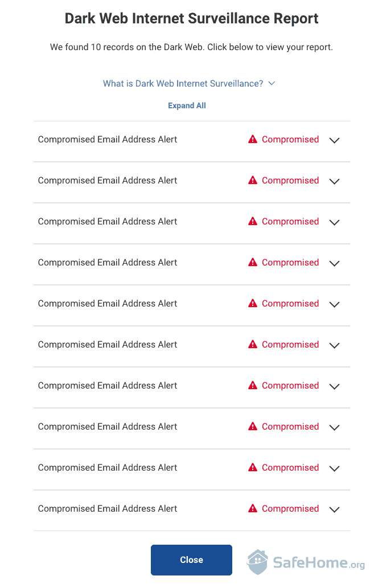This screenshot has height=588, width=374.
Task: Click the SafeHome.org house logo icon
Action: [257, 562]
